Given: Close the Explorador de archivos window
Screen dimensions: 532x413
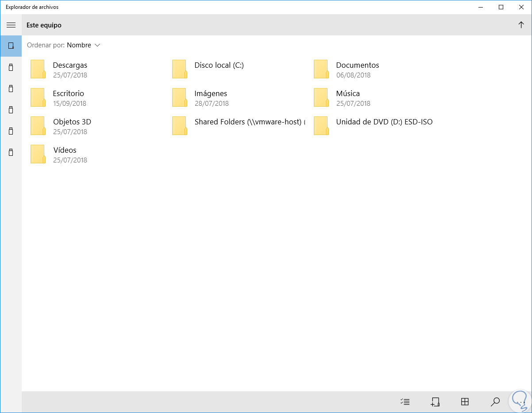Looking at the screenshot, I should [x=521, y=7].
